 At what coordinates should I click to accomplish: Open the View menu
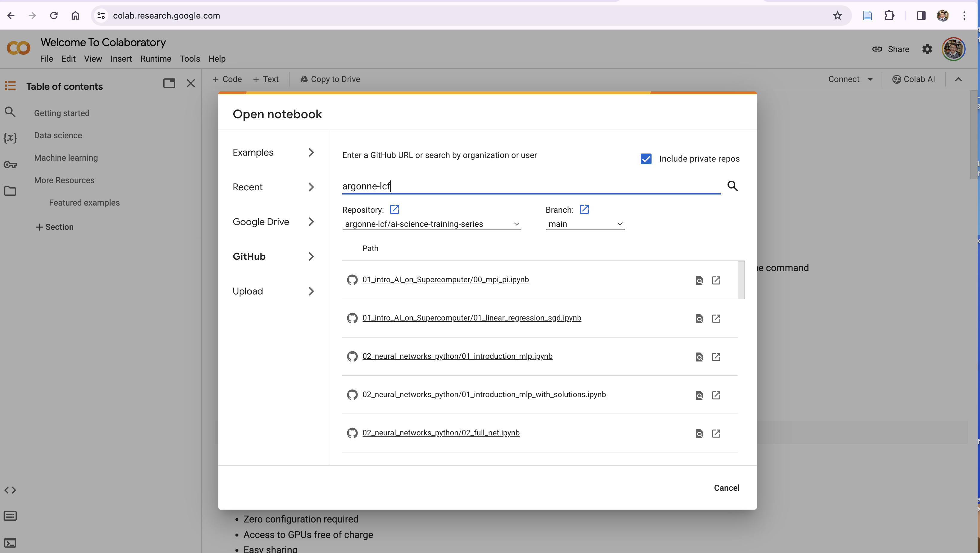tap(93, 59)
